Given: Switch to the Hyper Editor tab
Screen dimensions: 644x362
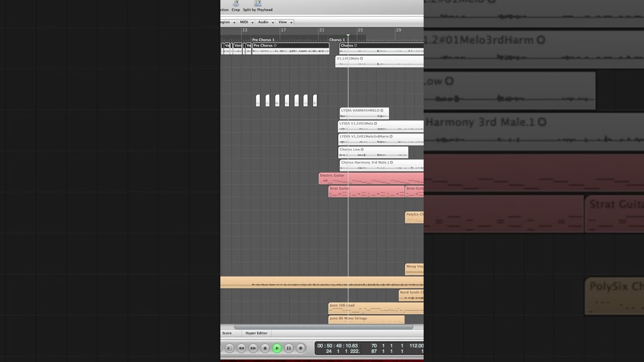Looking at the screenshot, I should (x=256, y=333).
